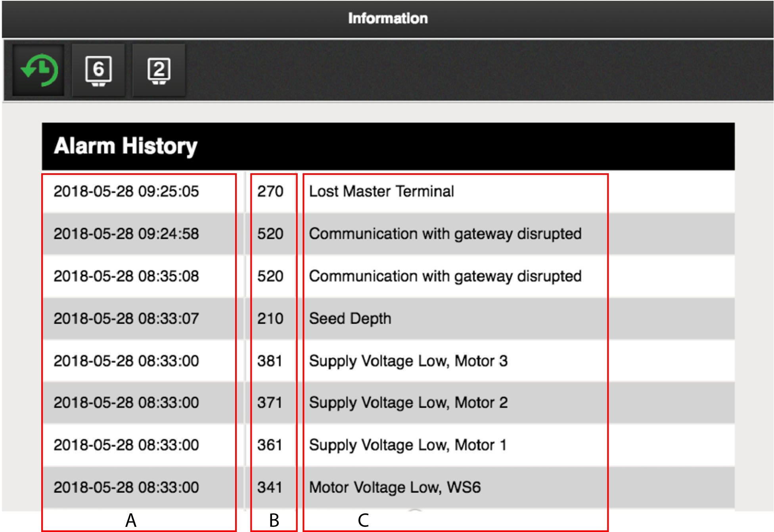Select the 09:24:58 gateway disrupted alarm
The image size is (774, 532).
tap(445, 234)
